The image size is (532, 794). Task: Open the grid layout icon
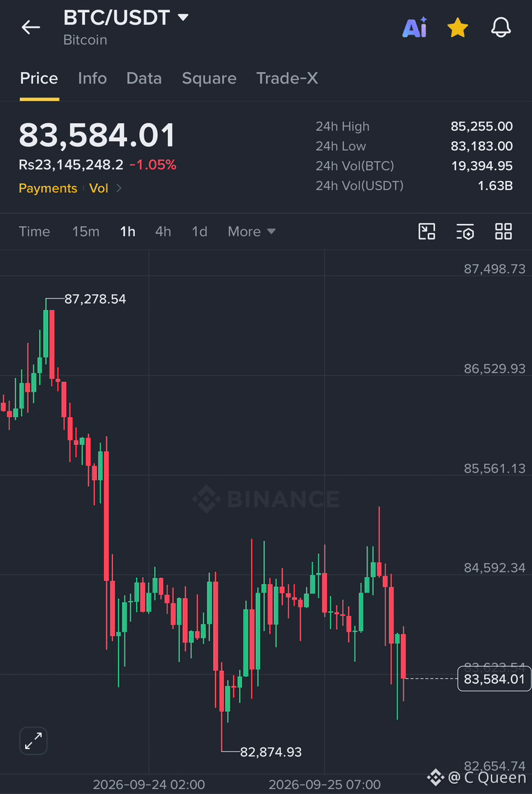[504, 232]
